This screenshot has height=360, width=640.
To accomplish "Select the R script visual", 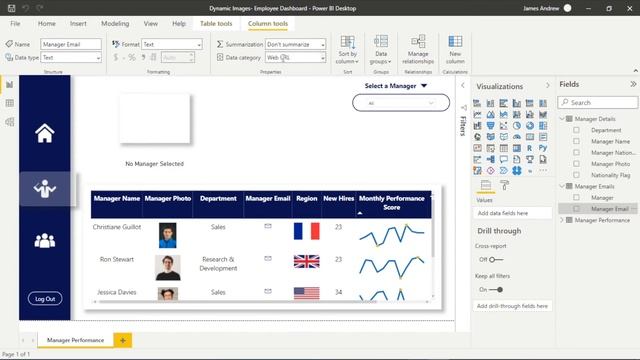I will [x=529, y=148].
